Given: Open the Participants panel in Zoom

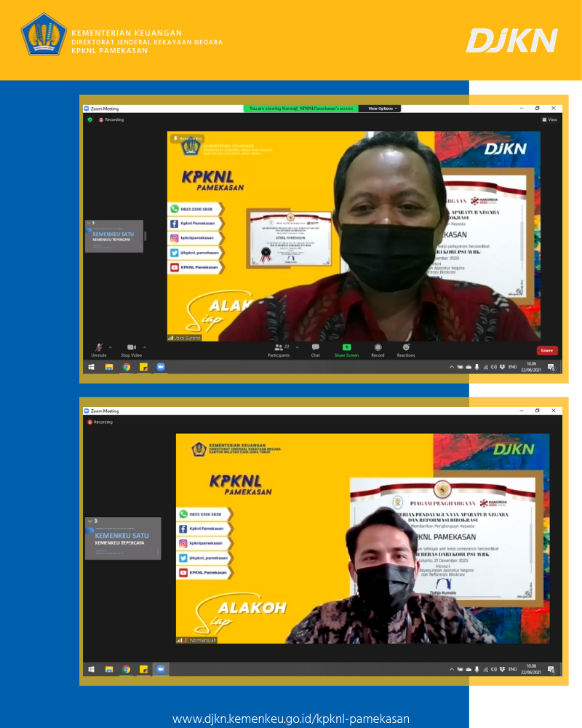Looking at the screenshot, I should (278, 349).
